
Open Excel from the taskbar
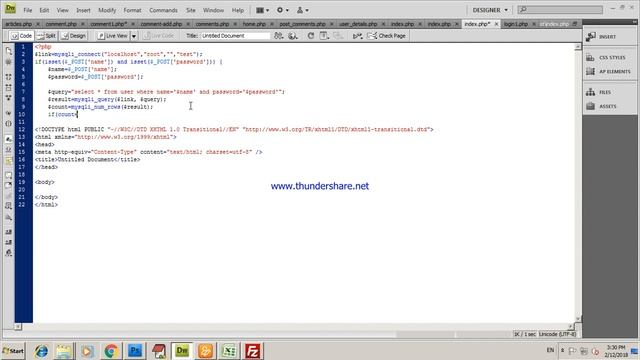click(229, 351)
